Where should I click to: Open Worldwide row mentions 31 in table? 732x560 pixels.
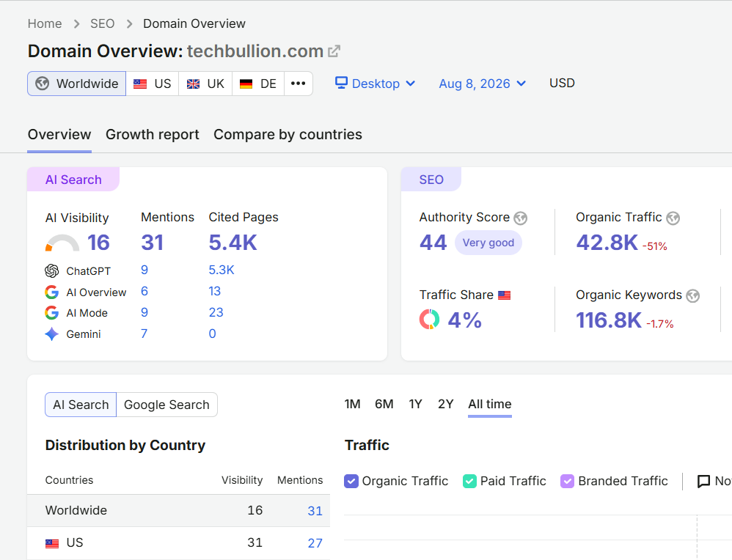(x=315, y=511)
